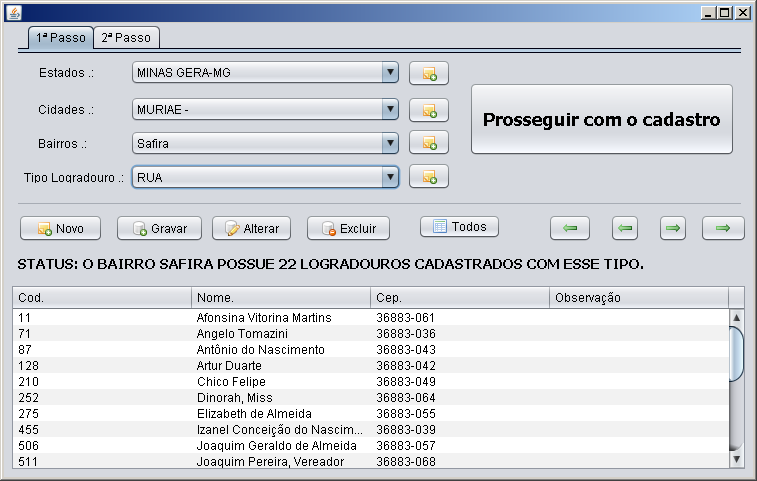This screenshot has width=757, height=481.
Task: Select row Joaquim Pereira, Vereador
Action: click(x=371, y=461)
